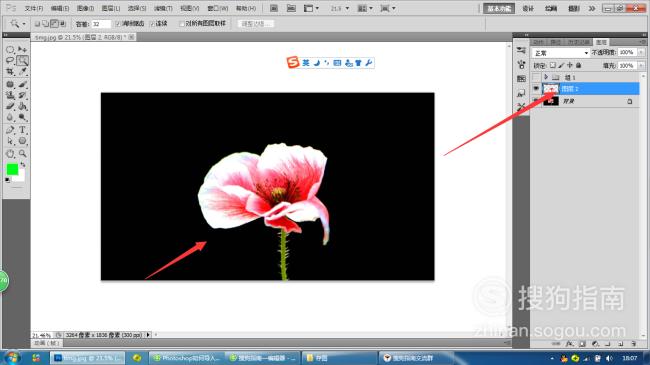
Task: Select the Elliptical Marquee tool
Action: (x=10, y=49)
